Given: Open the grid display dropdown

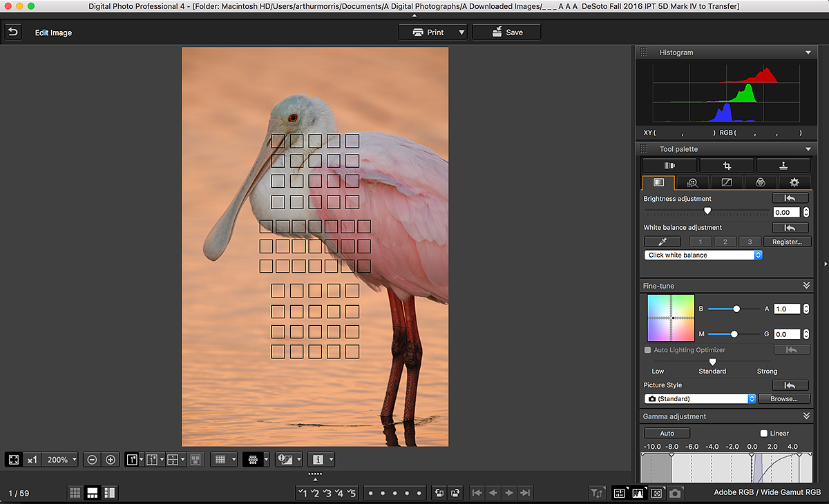Looking at the screenshot, I should (224, 459).
